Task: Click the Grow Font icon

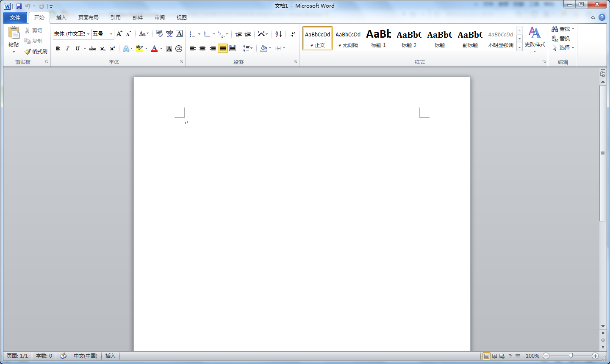Action: pyautogui.click(x=119, y=34)
